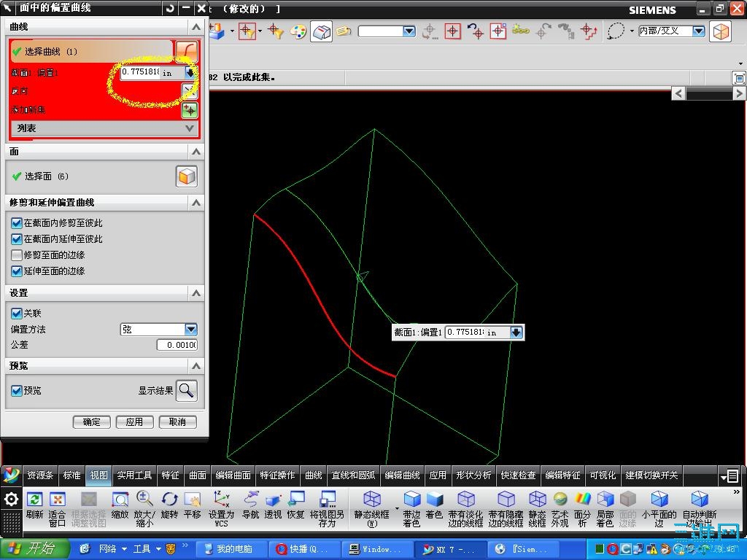Click the 缩放 (Zoom) tool icon

120,500
